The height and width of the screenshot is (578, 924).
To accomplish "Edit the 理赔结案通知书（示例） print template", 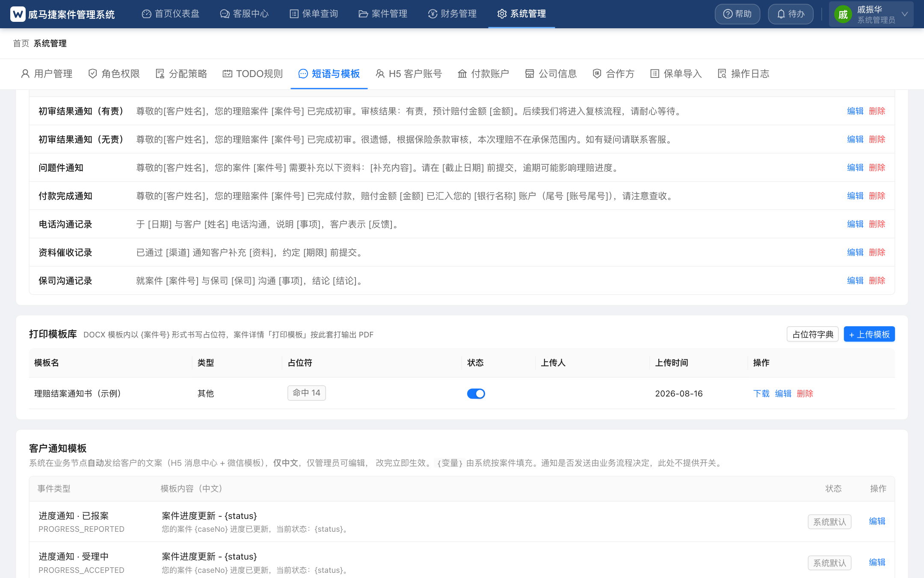I will click(x=783, y=393).
